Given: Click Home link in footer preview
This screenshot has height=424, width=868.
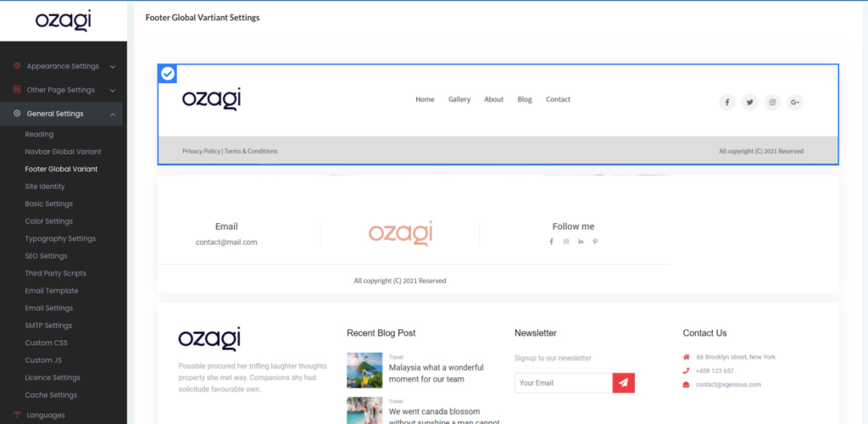Looking at the screenshot, I should click(426, 99).
